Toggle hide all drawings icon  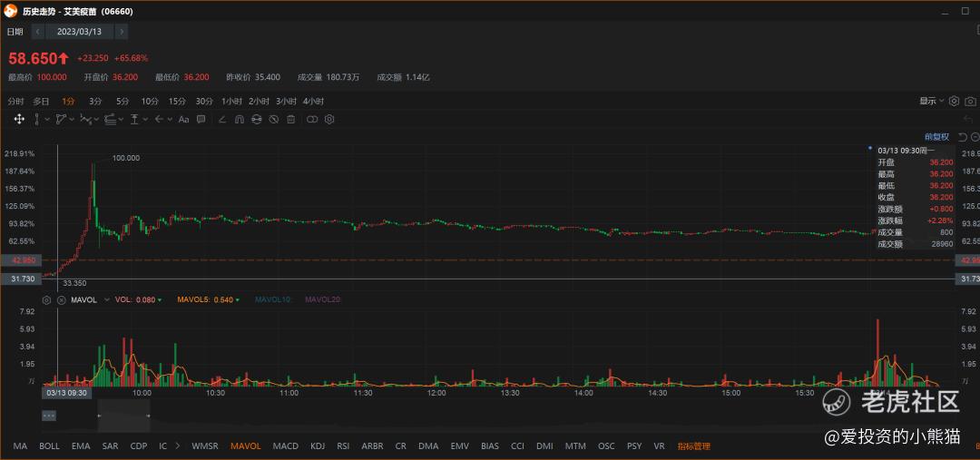coord(273,120)
